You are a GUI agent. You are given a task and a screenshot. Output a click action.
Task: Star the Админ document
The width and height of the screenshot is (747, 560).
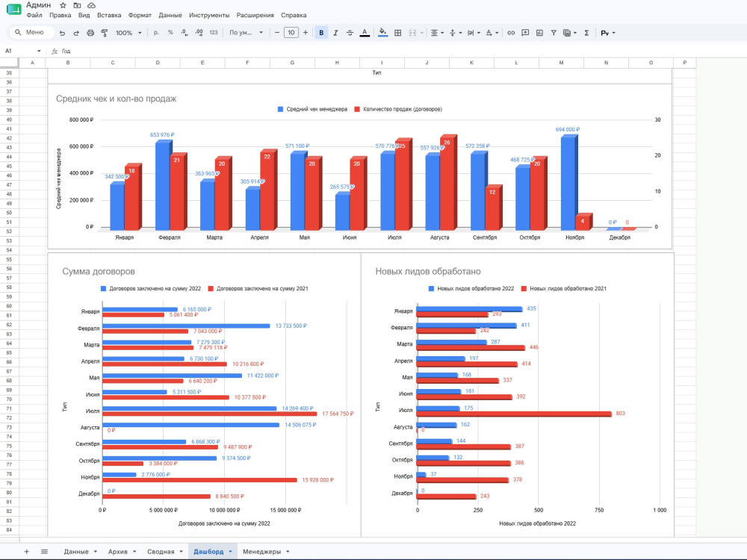coord(63,5)
